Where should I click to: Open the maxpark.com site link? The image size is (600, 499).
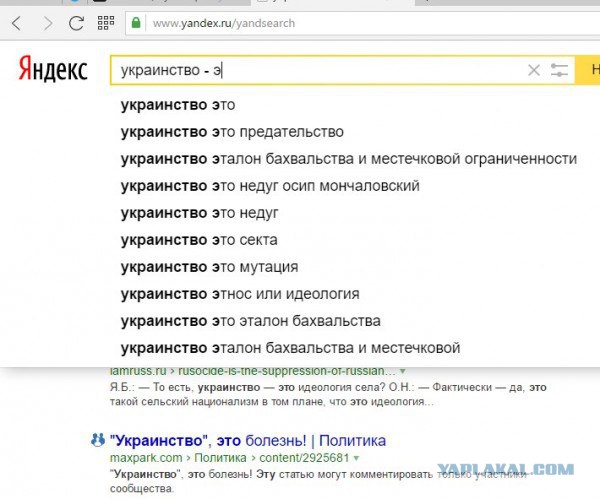coord(146,458)
